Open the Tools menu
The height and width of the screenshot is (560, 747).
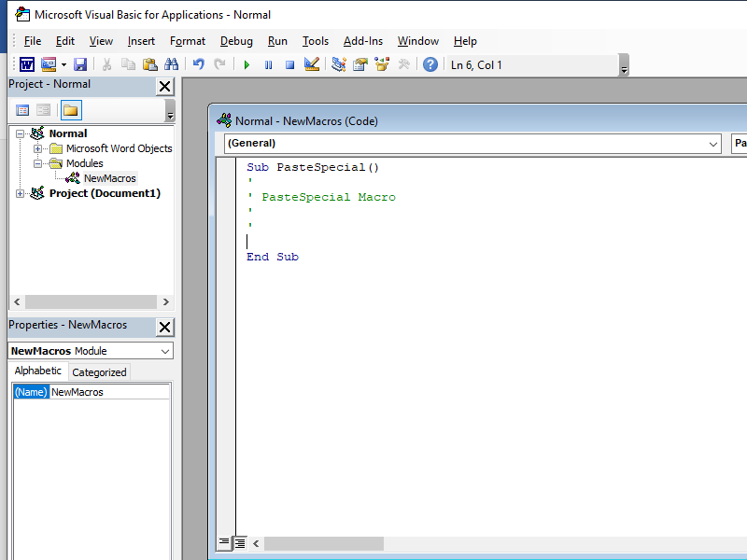[x=316, y=41]
